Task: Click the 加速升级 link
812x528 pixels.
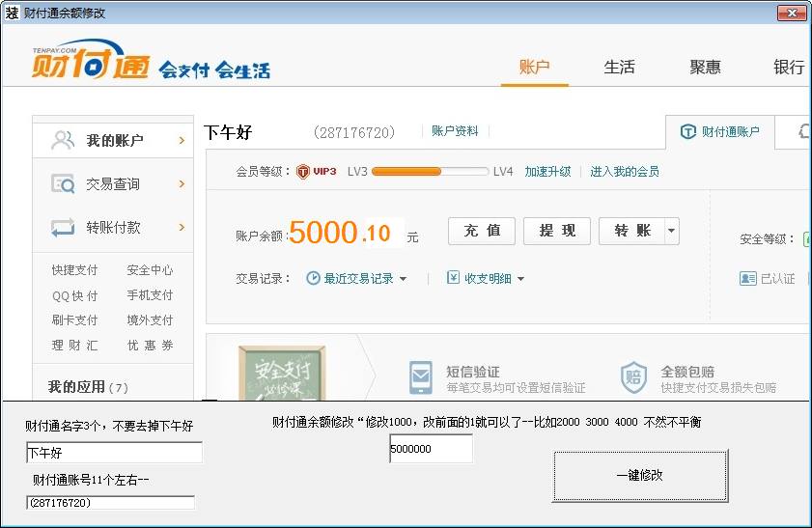Action: [547, 172]
